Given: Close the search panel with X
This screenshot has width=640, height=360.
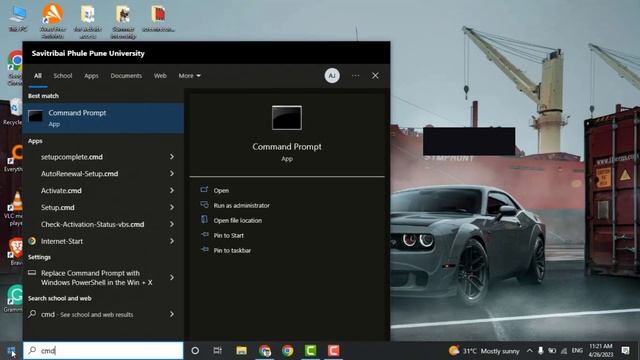Looking at the screenshot, I should (375, 76).
